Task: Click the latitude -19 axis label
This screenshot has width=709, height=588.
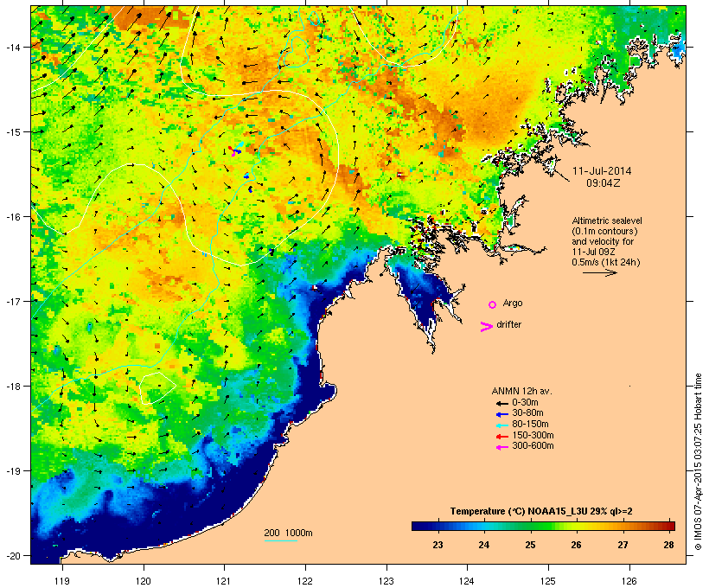Action: click(13, 471)
